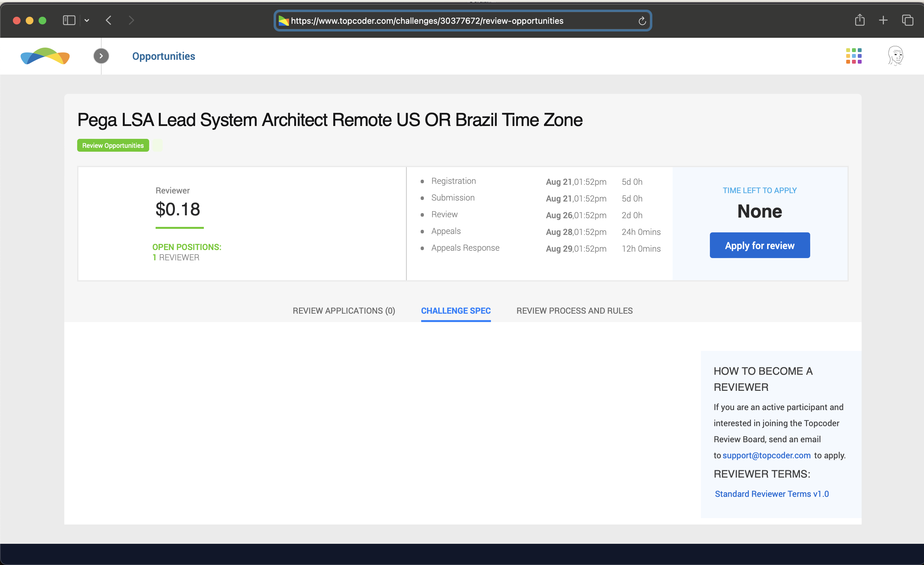Reload page with the refresh icon

[x=642, y=21]
